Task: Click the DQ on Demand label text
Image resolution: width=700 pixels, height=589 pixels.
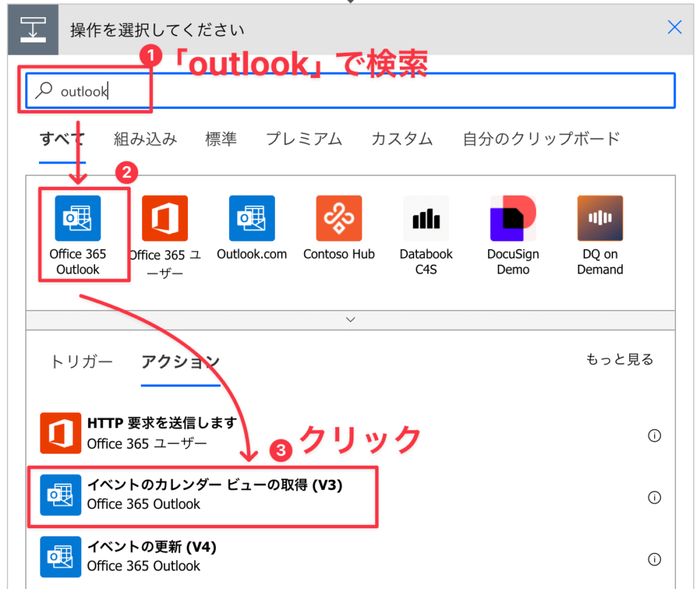Action: (x=600, y=262)
